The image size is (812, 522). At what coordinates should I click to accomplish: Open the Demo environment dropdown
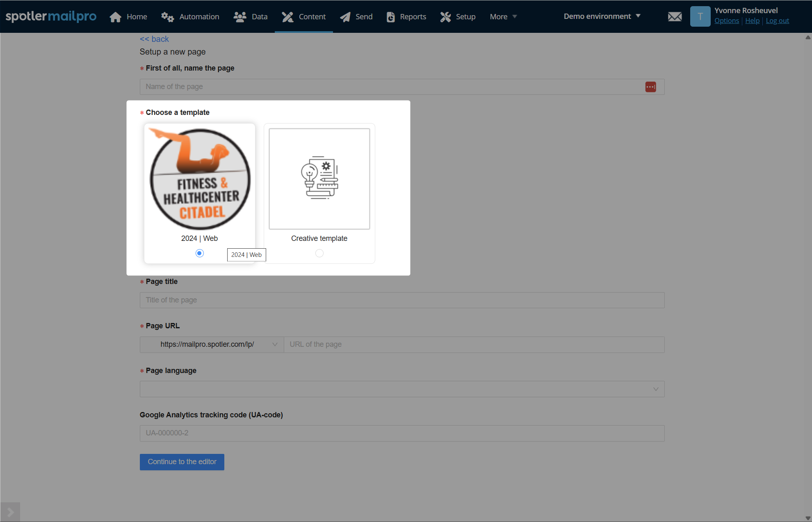pyautogui.click(x=602, y=16)
